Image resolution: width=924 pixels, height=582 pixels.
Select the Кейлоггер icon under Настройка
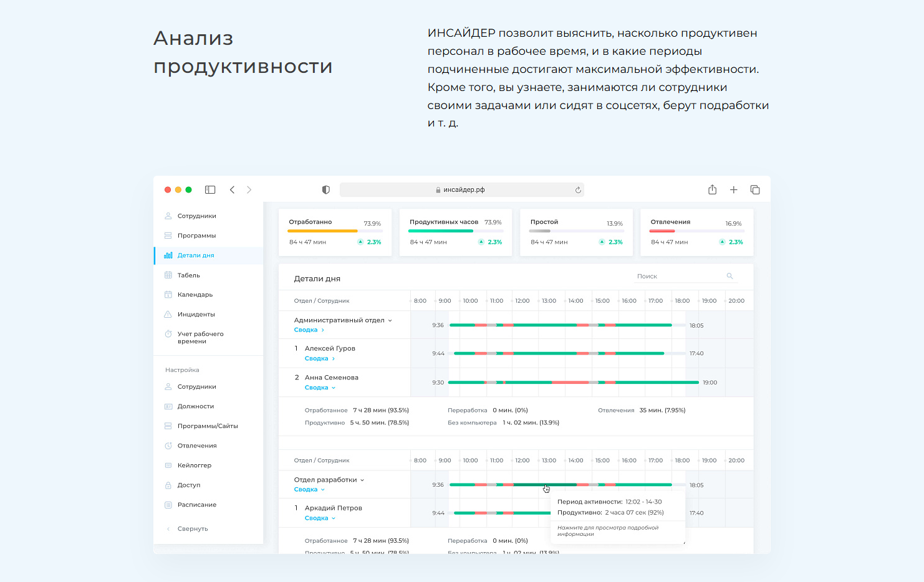(168, 465)
